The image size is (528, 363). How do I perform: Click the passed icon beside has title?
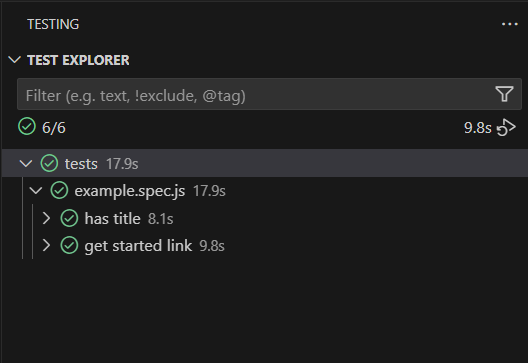(x=69, y=218)
